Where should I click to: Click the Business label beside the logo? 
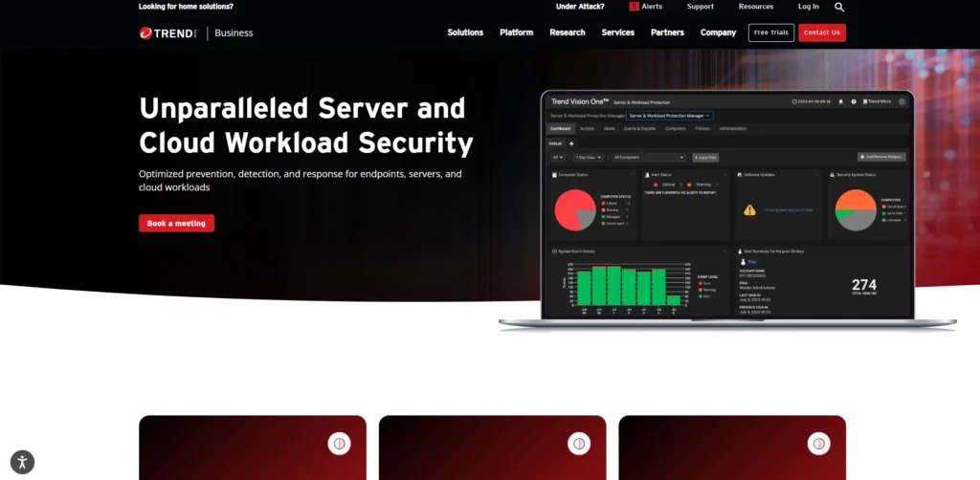(x=234, y=33)
